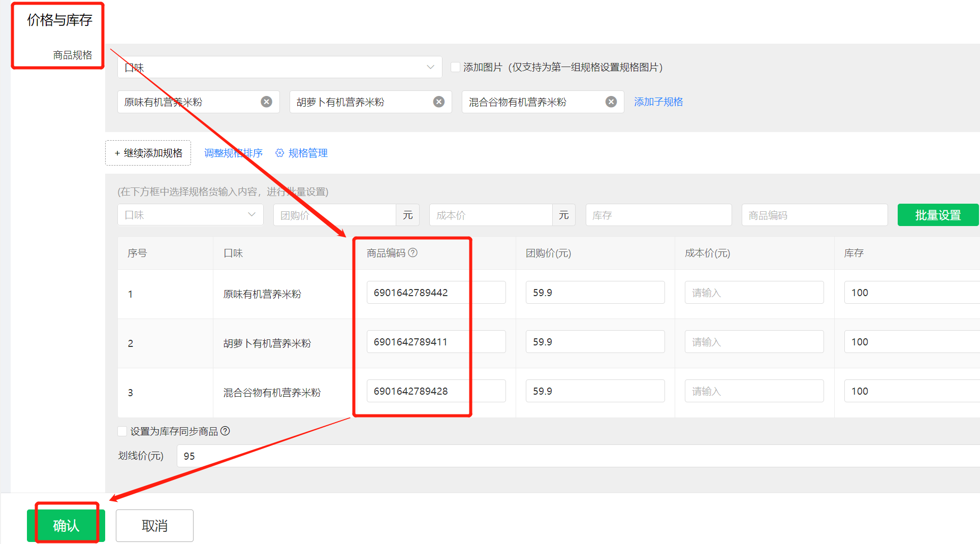Edit 库存 value in 混合谷物有机营养米粉 row
This screenshot has height=544, width=980.
pos(912,391)
